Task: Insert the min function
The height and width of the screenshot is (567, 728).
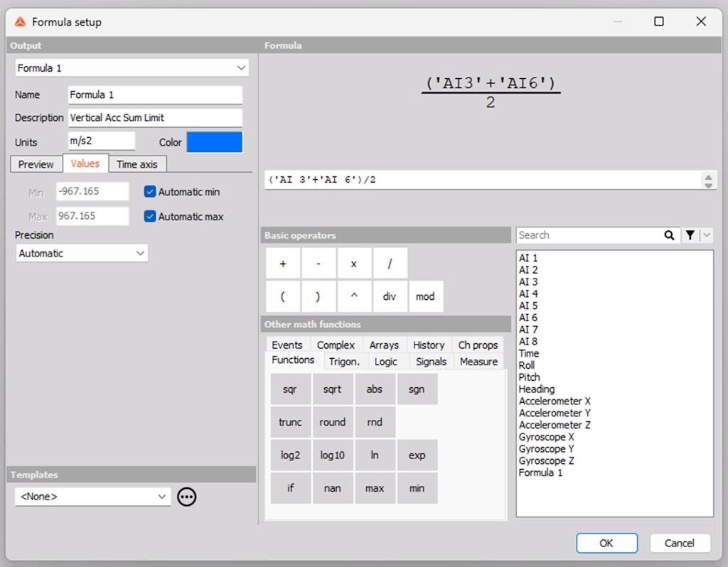Action: point(417,488)
